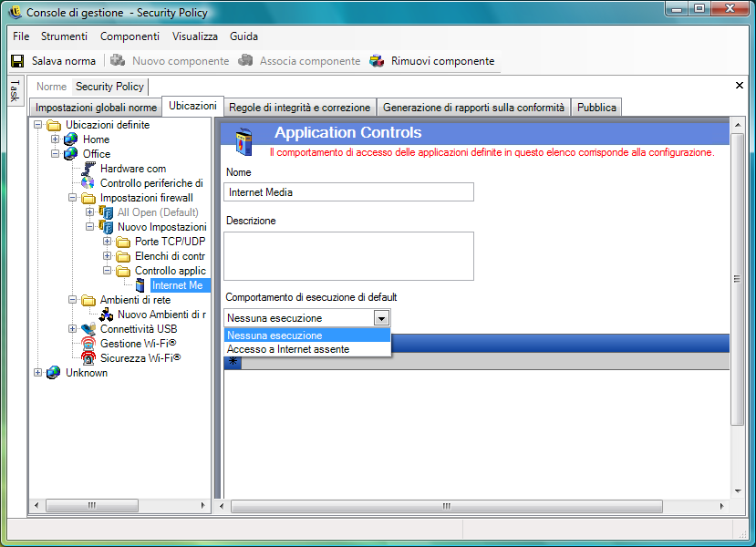This screenshot has width=756, height=547.
Task: Click the right panel vertical scrollbar thumb
Action: tap(737, 279)
